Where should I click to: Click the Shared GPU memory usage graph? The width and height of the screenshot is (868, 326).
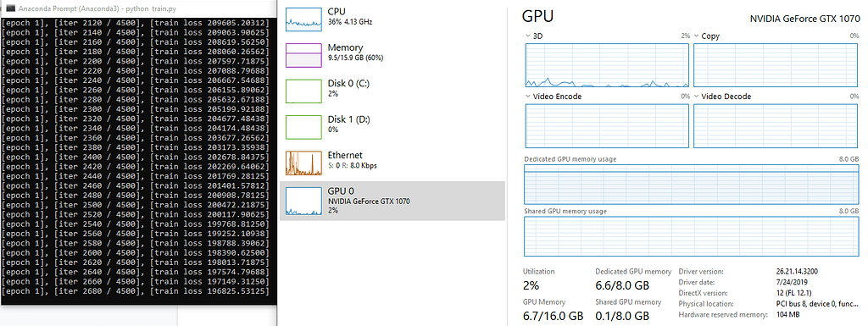pyautogui.click(x=692, y=236)
